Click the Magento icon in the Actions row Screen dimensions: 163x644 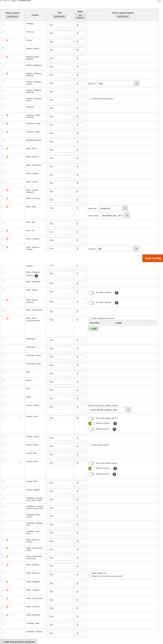7,40
